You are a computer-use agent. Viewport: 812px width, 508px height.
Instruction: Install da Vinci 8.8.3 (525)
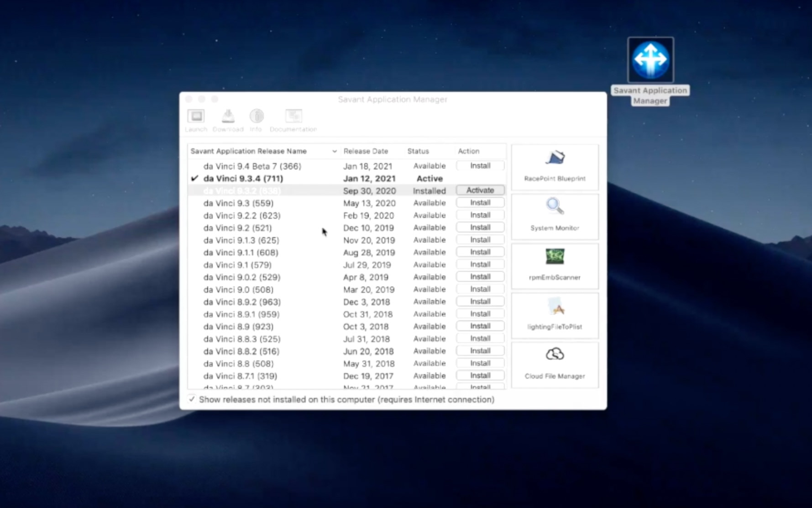pyautogui.click(x=480, y=338)
